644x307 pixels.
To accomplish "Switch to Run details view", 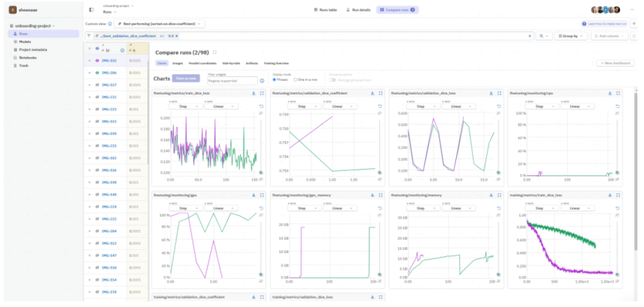I will (358, 10).
